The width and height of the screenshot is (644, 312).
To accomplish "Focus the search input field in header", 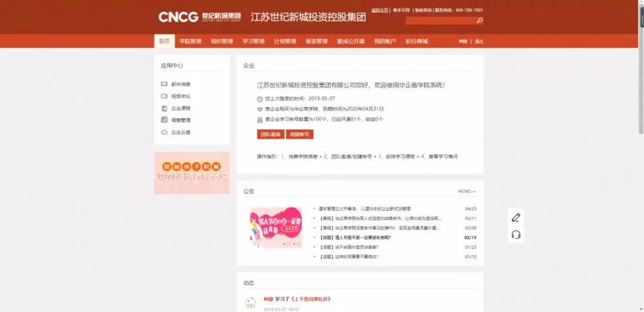I will point(440,21).
